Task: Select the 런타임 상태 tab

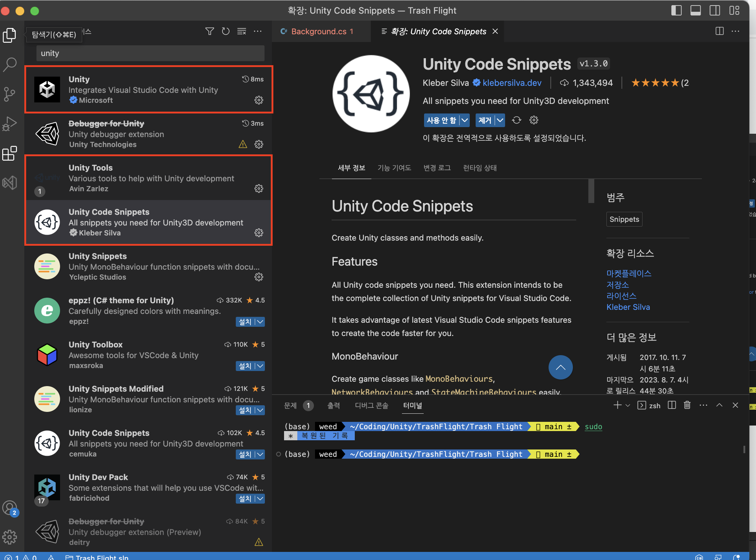Action: (480, 168)
